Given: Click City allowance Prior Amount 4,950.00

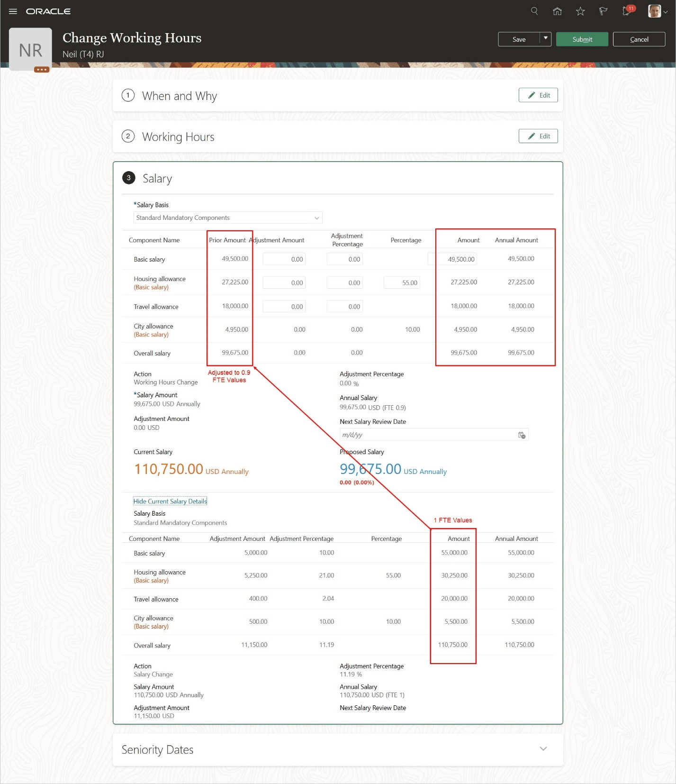Looking at the screenshot, I should (237, 329).
